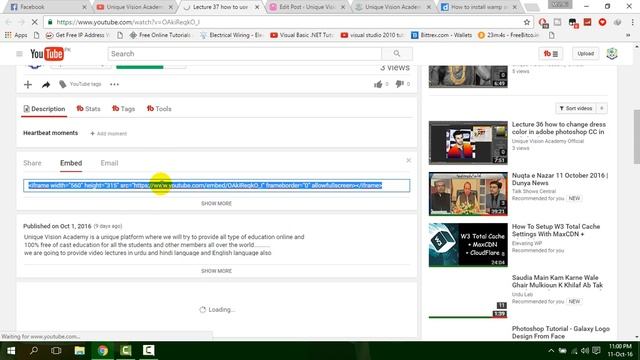Dislike the video with thumbs down

point(400,84)
